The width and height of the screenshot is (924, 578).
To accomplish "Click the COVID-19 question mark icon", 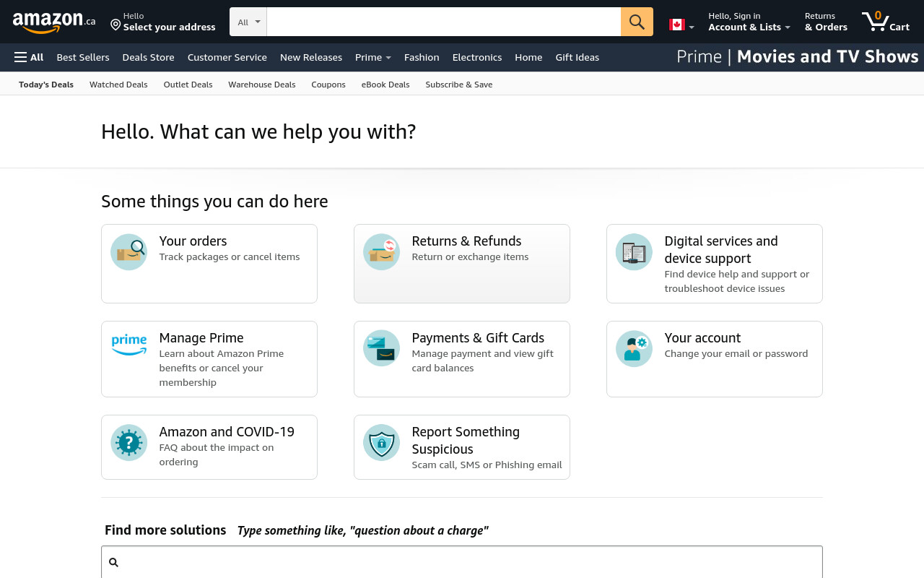I will (x=128, y=442).
